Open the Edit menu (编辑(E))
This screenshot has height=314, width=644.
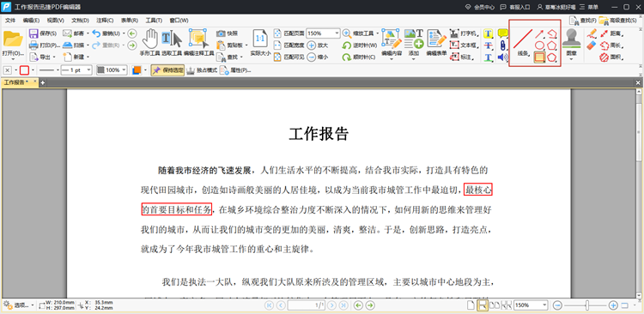[x=31, y=20]
